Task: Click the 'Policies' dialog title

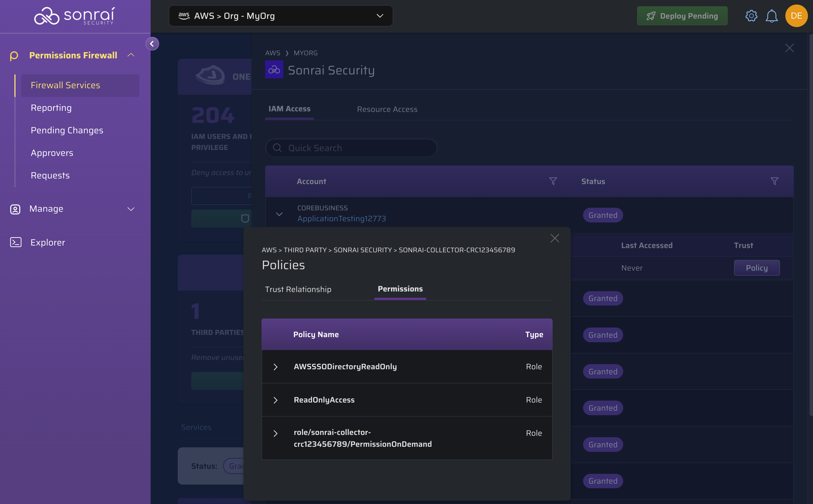Action: [283, 265]
